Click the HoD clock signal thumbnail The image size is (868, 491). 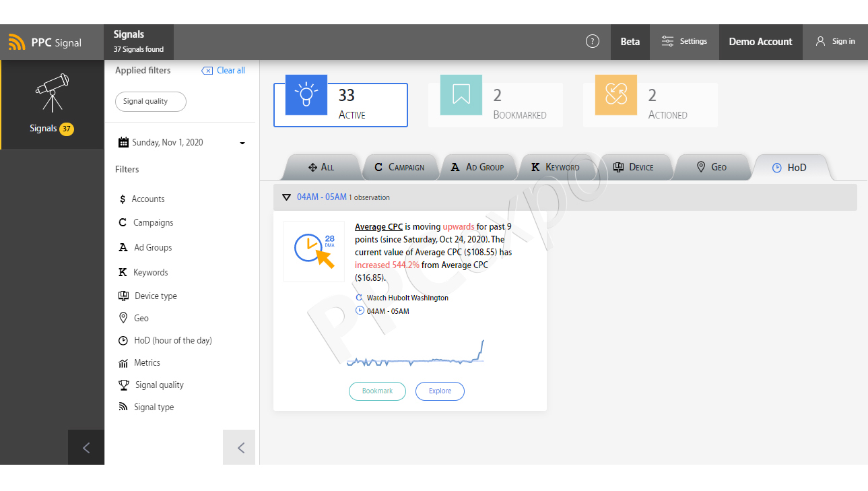point(314,251)
